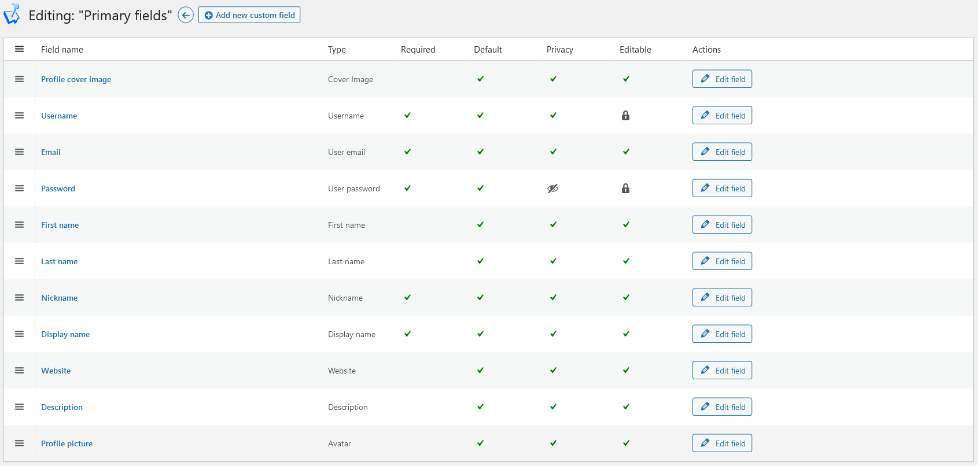Viewport: 980px width, 466px height.
Task: Click Edit field for Last name
Action: tap(722, 261)
